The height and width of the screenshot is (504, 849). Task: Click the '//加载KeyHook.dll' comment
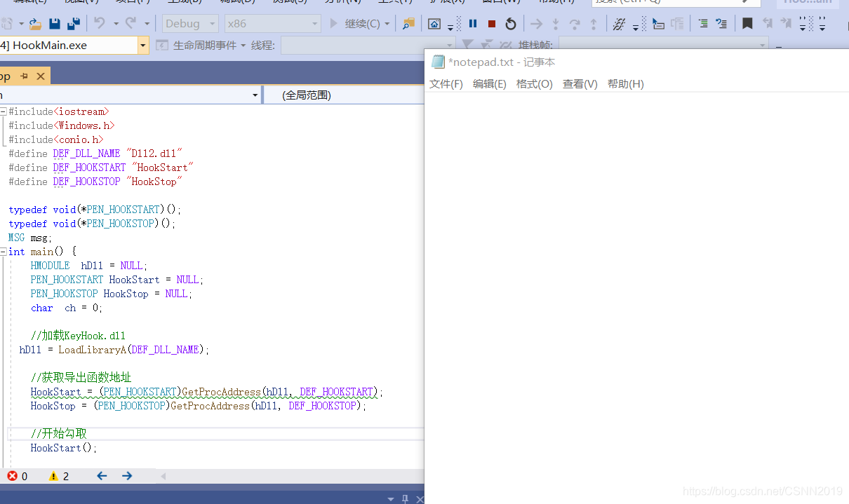coord(78,336)
